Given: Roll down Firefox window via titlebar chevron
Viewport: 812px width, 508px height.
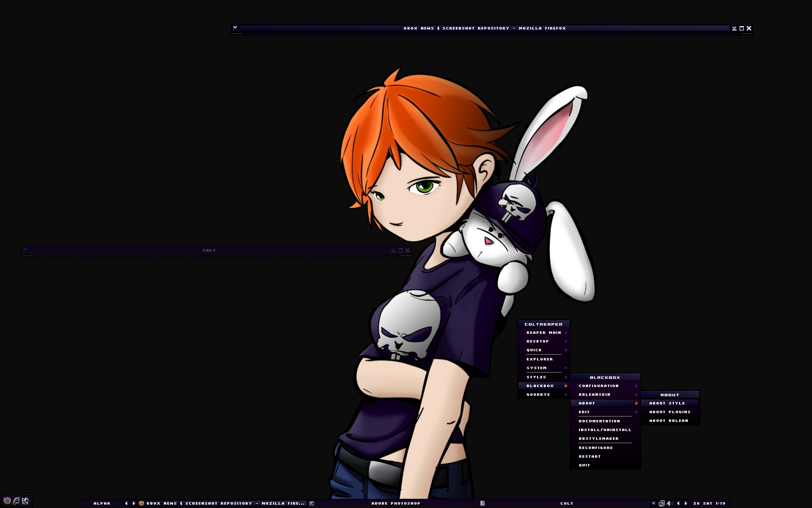Looking at the screenshot, I should (x=235, y=28).
